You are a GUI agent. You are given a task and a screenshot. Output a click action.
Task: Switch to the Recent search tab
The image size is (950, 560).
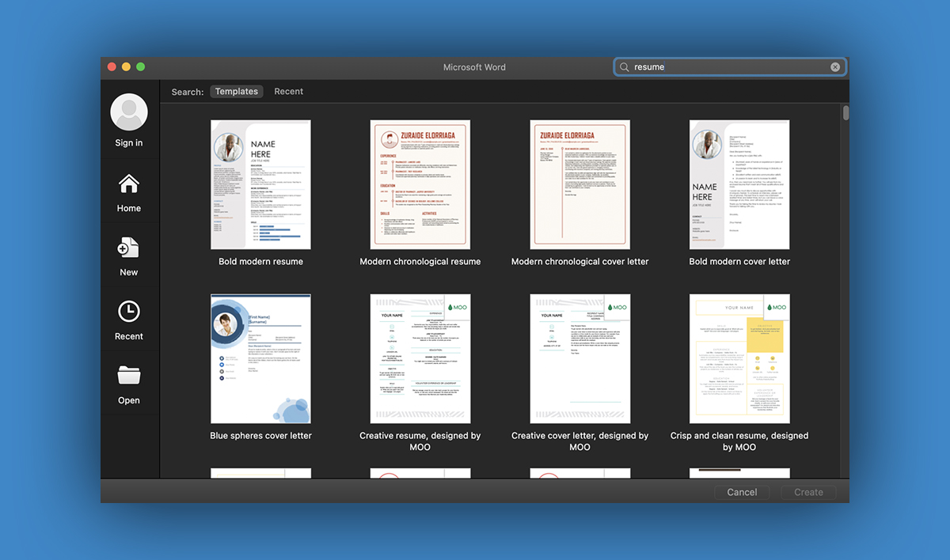pyautogui.click(x=288, y=91)
